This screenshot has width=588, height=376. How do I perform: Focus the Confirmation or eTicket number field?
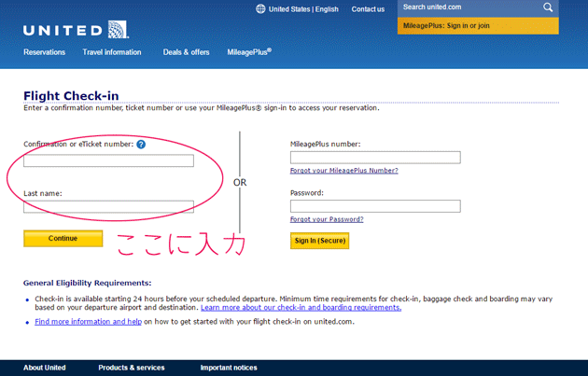click(109, 160)
